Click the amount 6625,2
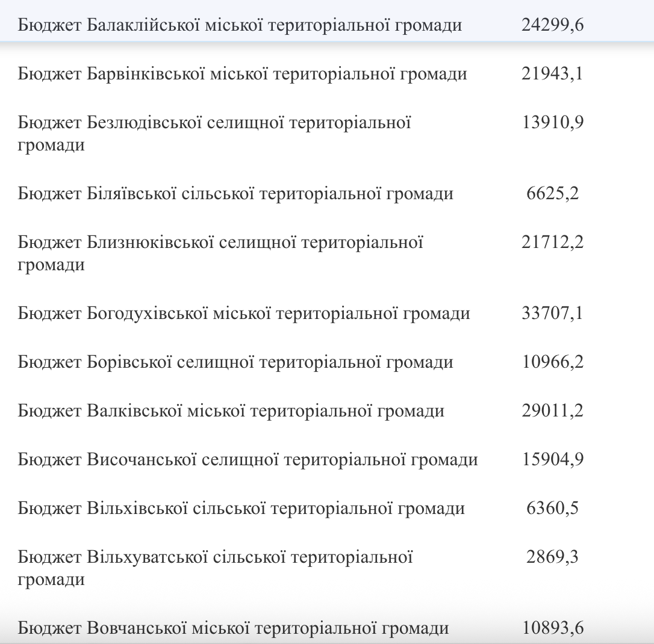Viewport: 654px width, 644px height. (552, 193)
